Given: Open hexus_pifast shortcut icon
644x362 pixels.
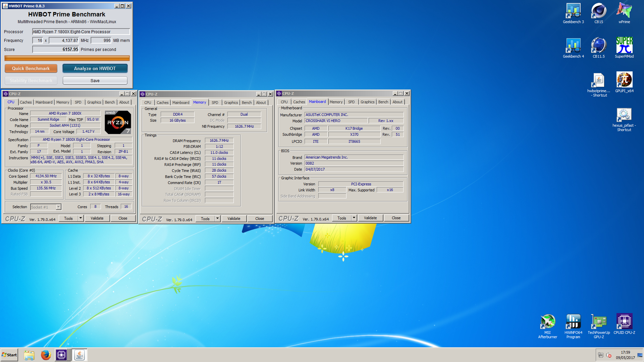Looking at the screenshot, I should (x=624, y=120).
